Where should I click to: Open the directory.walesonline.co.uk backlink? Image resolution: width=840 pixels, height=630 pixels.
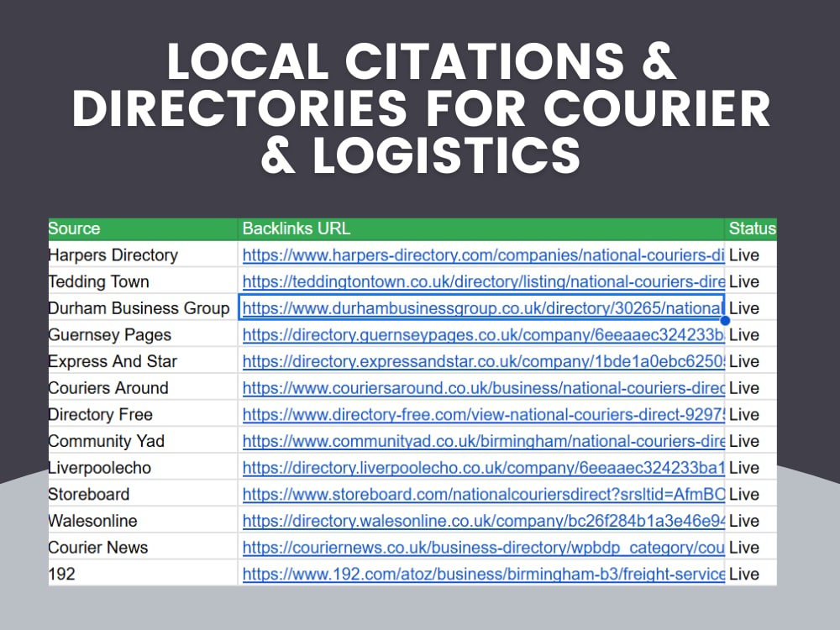tap(483, 522)
